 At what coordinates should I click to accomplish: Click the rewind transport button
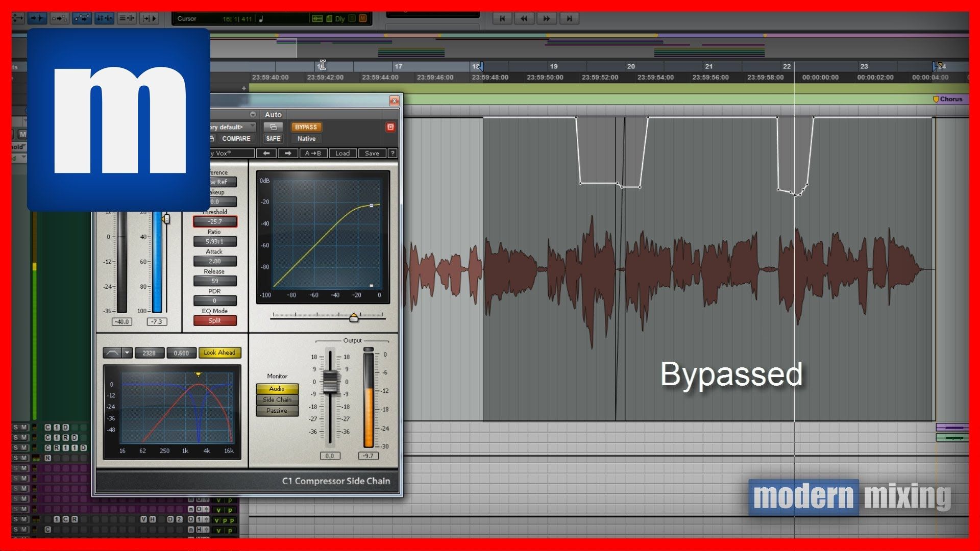pyautogui.click(x=524, y=18)
